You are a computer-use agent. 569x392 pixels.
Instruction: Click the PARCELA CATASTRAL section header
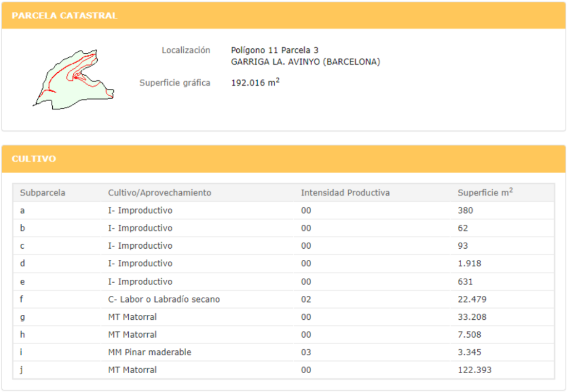[x=64, y=16]
